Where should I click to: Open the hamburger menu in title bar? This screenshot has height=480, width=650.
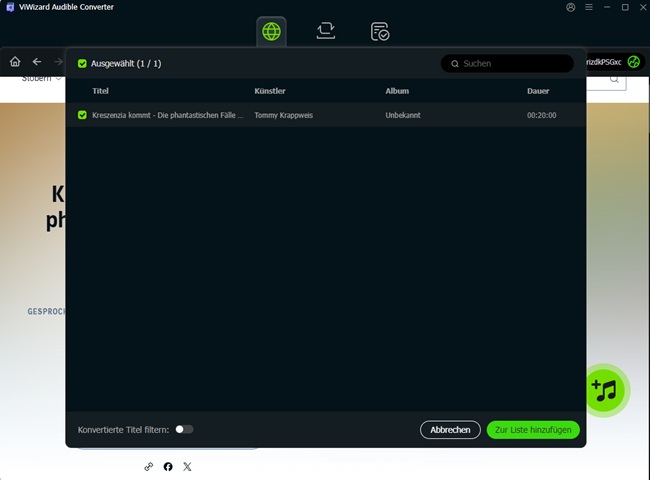click(x=589, y=7)
